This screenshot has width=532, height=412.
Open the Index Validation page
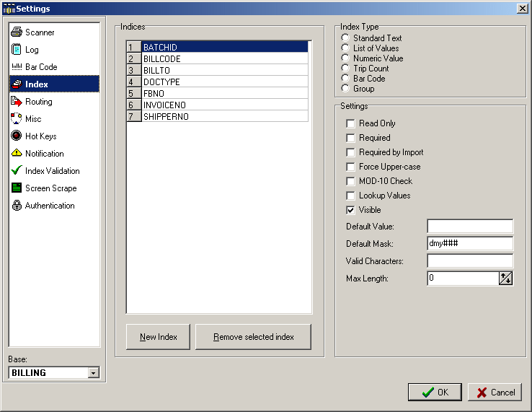(54, 170)
